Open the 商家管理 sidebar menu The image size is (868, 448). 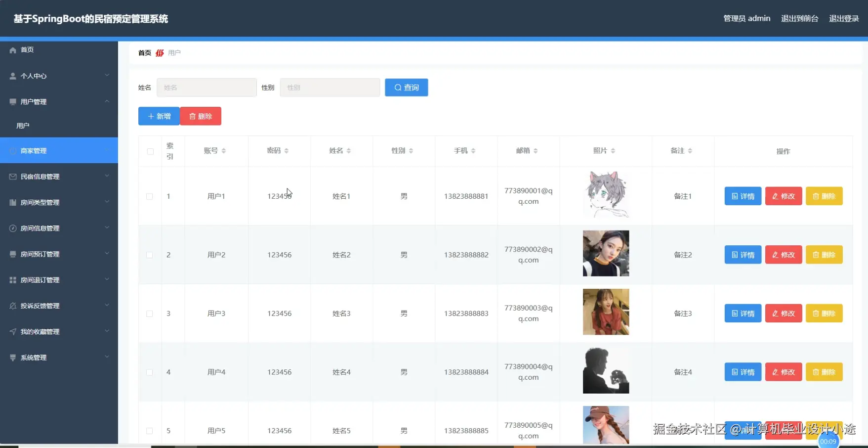pyautogui.click(x=59, y=150)
